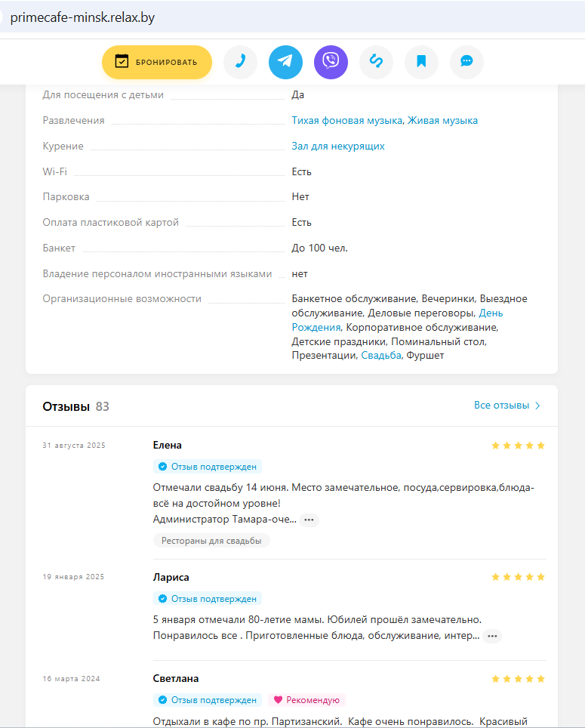Bookmark this cafe with the bookmark icon
This screenshot has width=585, height=728.
[421, 62]
